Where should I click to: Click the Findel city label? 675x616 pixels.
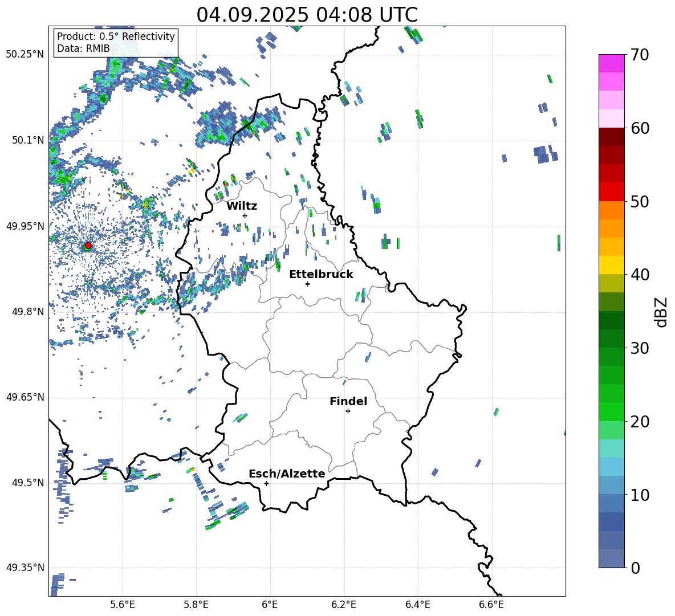[x=348, y=401]
